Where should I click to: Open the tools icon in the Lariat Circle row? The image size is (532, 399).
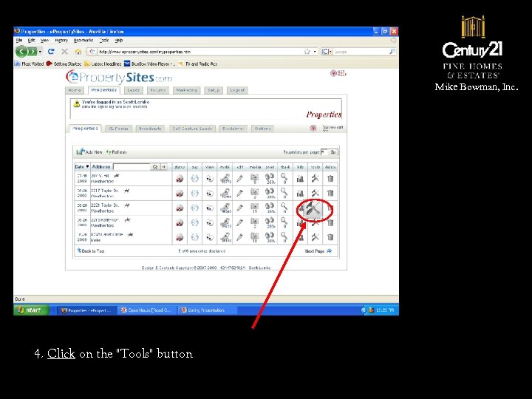316,237
